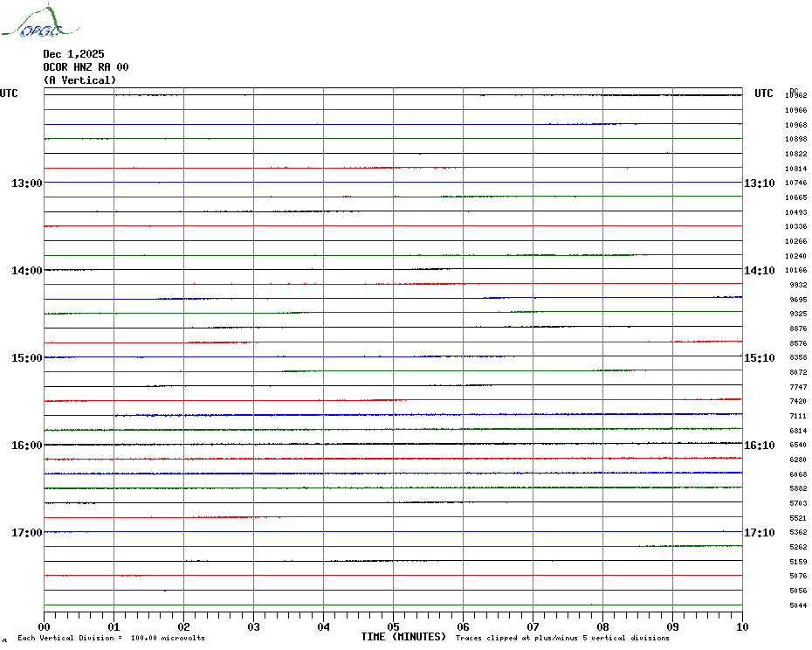
Task: Click the green and blue logo in the top-left corner
Action: [x=31, y=23]
